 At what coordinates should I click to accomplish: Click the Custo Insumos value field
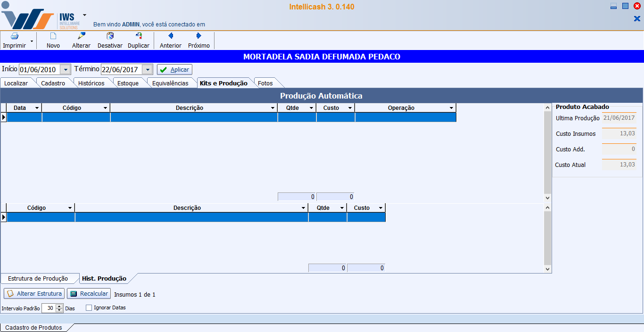click(x=619, y=133)
